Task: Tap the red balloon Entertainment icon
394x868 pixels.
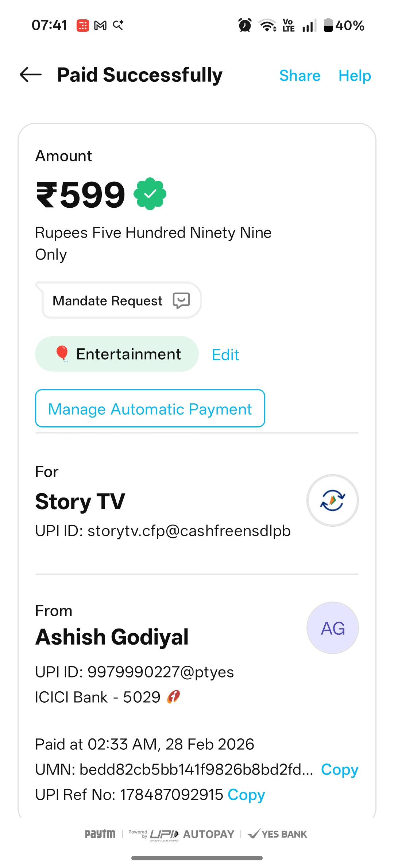Action: pos(62,354)
